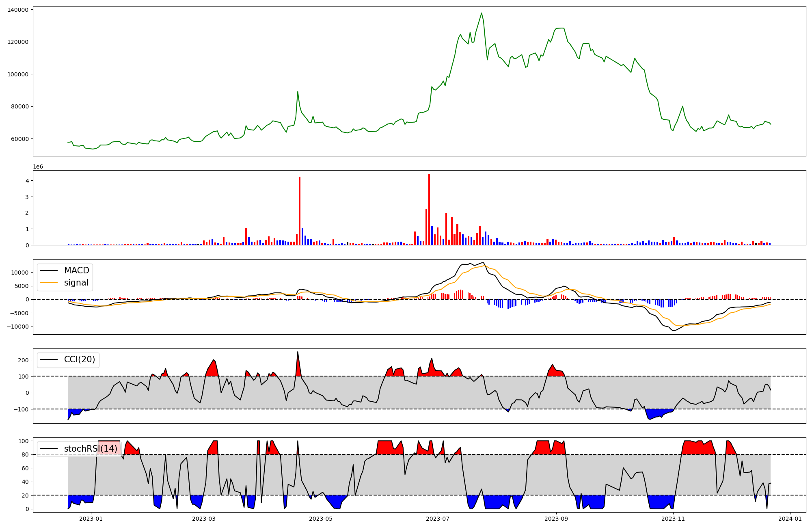Click the 60000 price axis label

pos(19,139)
